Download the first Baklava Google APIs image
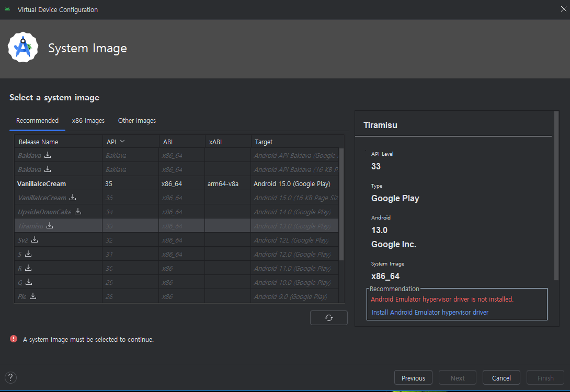570x392 pixels. point(48,155)
